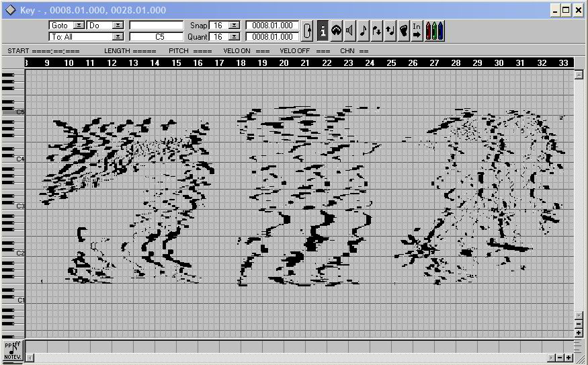Click the empty field right of the Do dropdown
This screenshot has width=588, height=365.
[157, 25]
